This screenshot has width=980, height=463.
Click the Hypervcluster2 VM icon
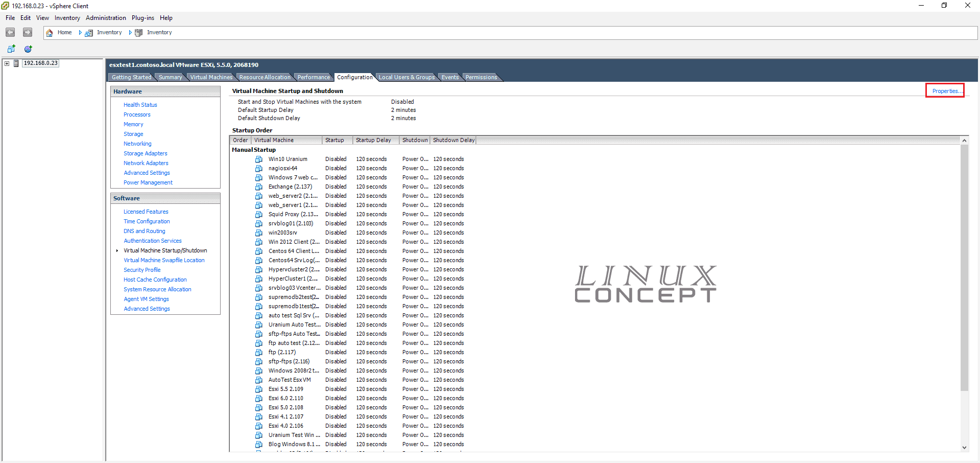[259, 270]
